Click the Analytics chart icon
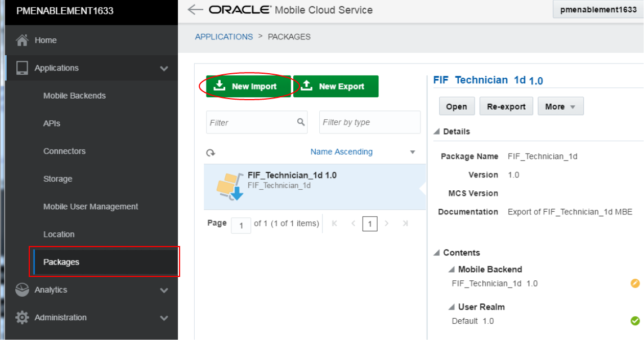 point(22,289)
